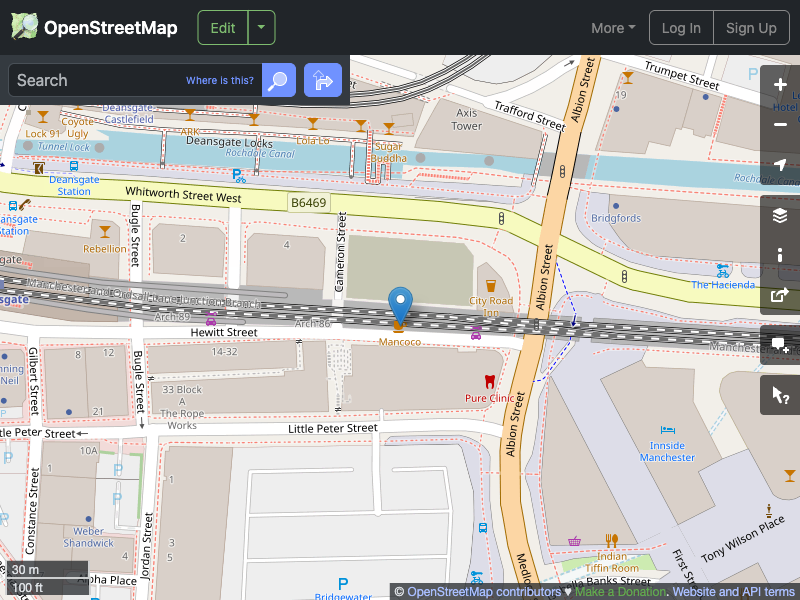Zoom out of the map
Screen dimensions: 800x600
click(x=780, y=125)
